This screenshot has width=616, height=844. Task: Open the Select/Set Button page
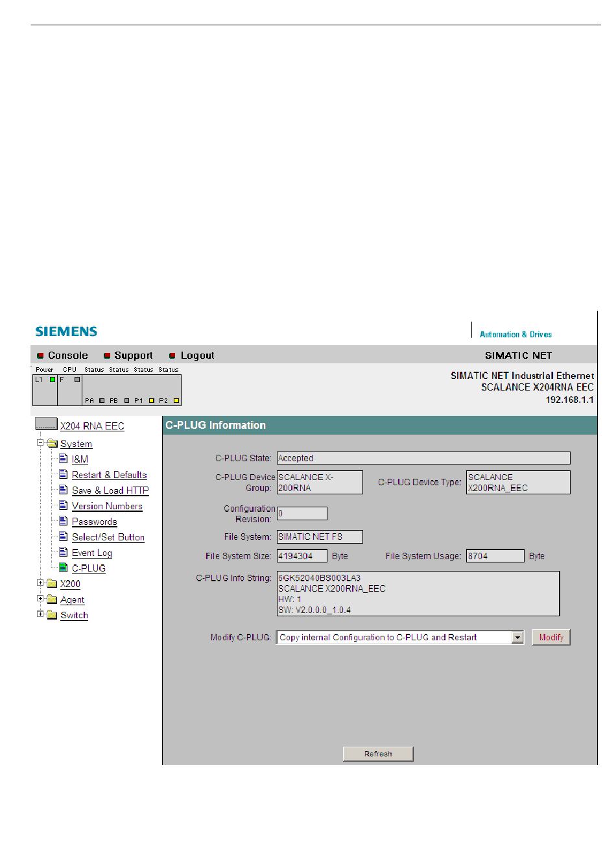pyautogui.click(x=108, y=537)
